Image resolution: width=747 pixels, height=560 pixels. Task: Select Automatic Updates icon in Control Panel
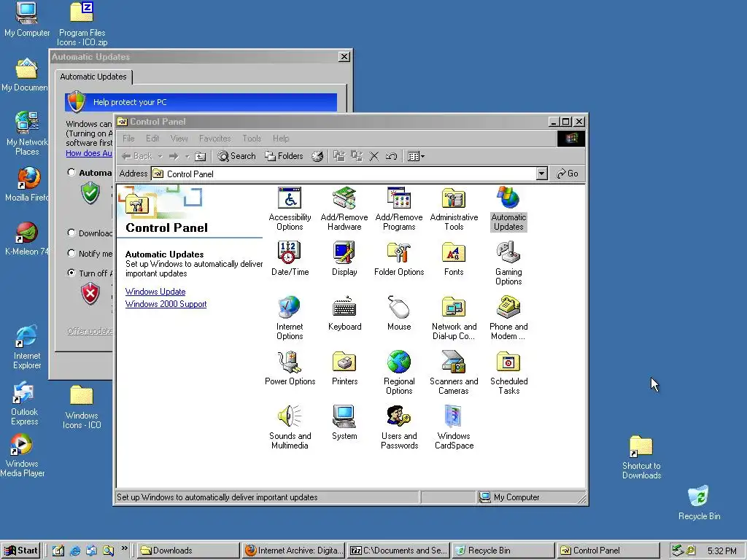(508, 209)
